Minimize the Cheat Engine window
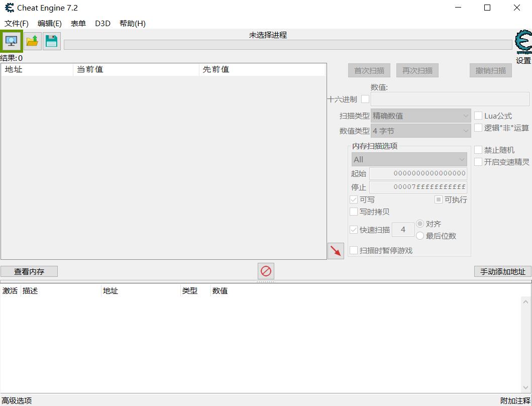 [x=458, y=8]
